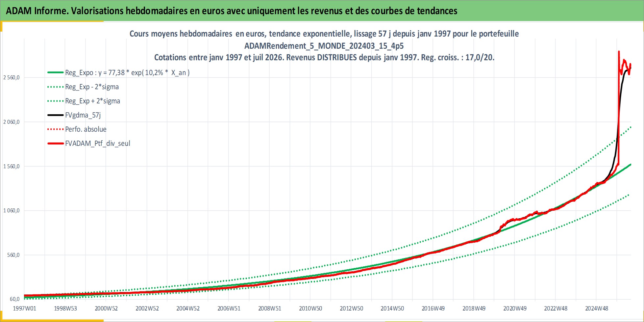Click the x-axis label '2016W49'

coord(433,309)
